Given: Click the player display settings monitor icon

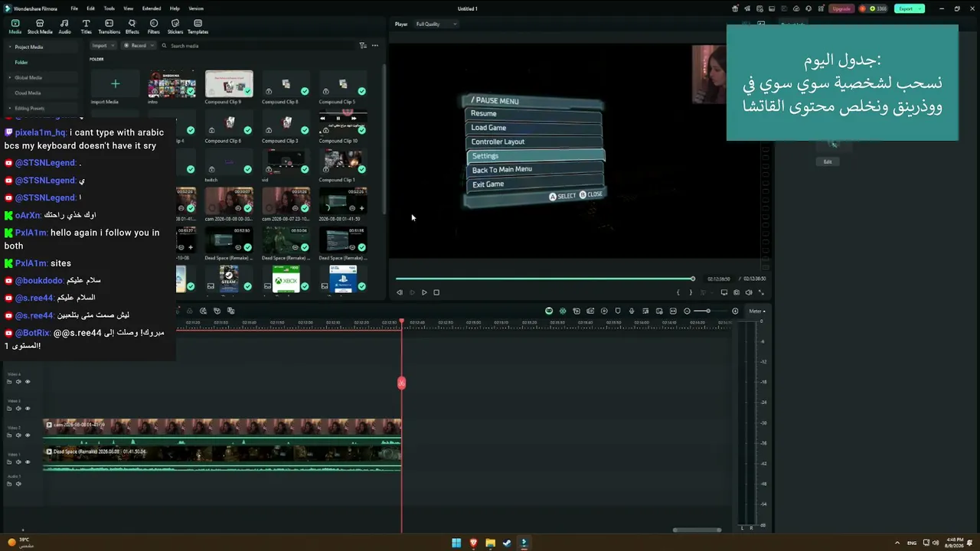Looking at the screenshot, I should [724, 292].
